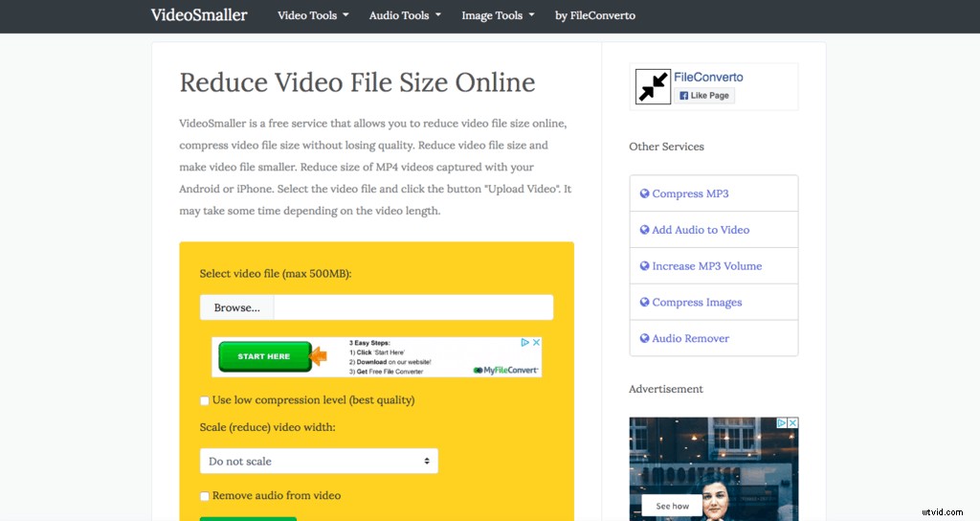Click the globe icon beside Audio Remover
The image size is (980, 521).
coord(644,338)
